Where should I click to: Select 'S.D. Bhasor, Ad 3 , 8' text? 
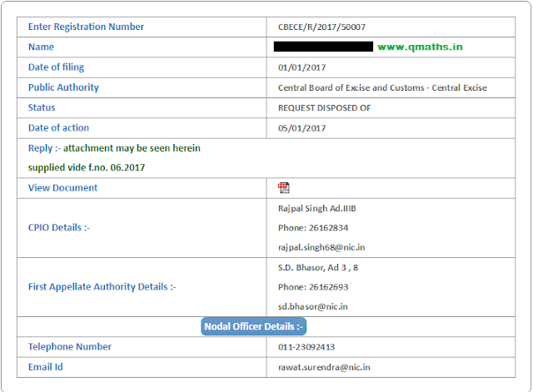point(318,268)
